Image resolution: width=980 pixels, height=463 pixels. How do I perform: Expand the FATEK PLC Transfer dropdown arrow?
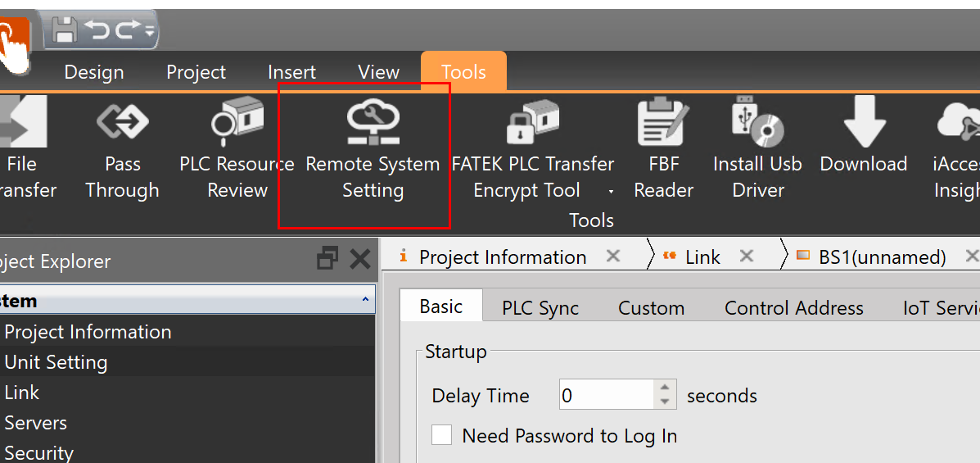[611, 192]
